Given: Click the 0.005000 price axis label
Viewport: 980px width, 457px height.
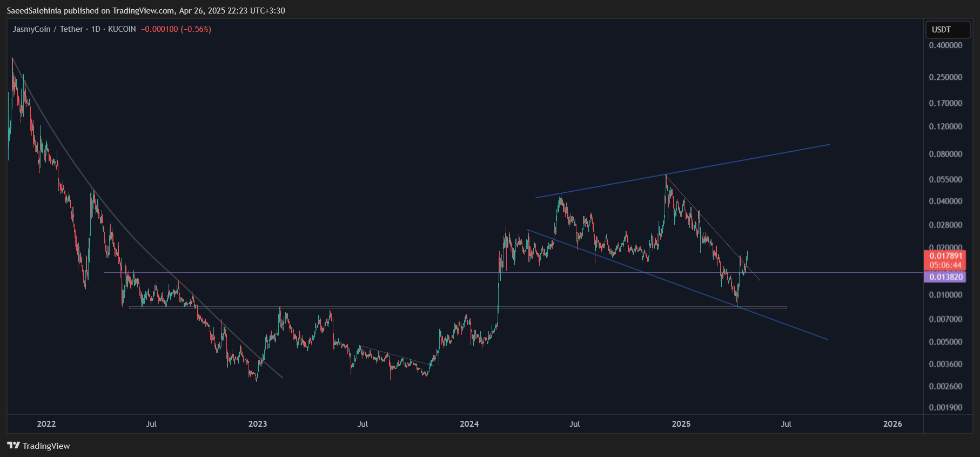Looking at the screenshot, I should (x=945, y=342).
